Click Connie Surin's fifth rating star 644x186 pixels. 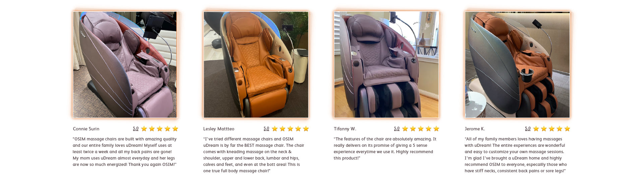(175, 129)
